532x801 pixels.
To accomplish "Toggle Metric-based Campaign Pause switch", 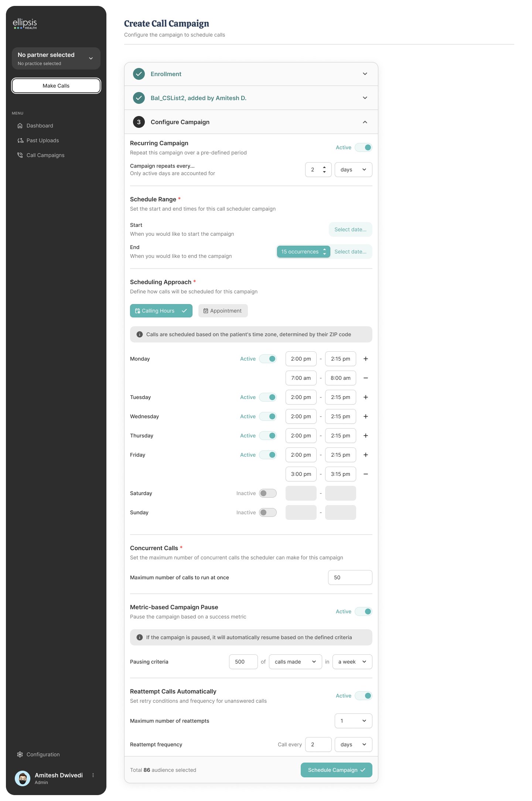I will 364,611.
